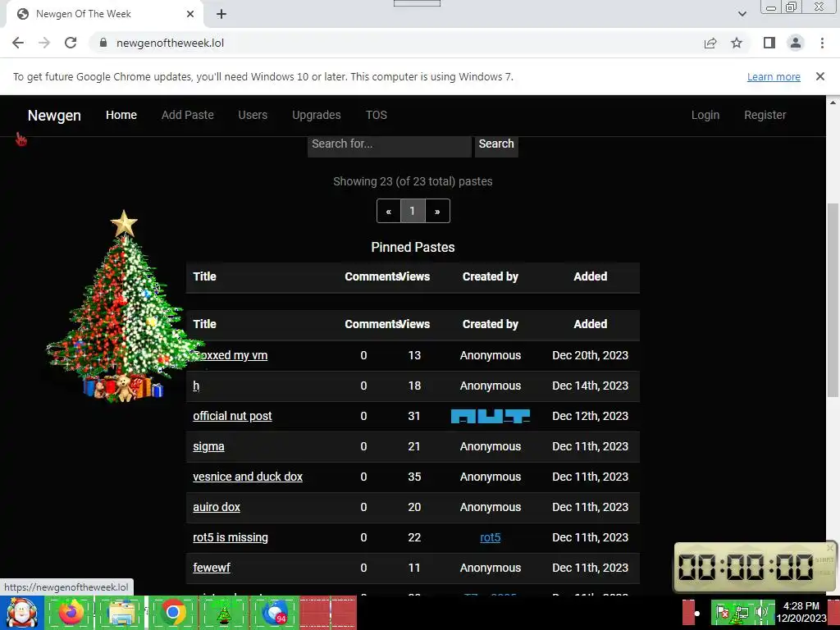
Task: Open the tab search chevron
Action: point(742,14)
